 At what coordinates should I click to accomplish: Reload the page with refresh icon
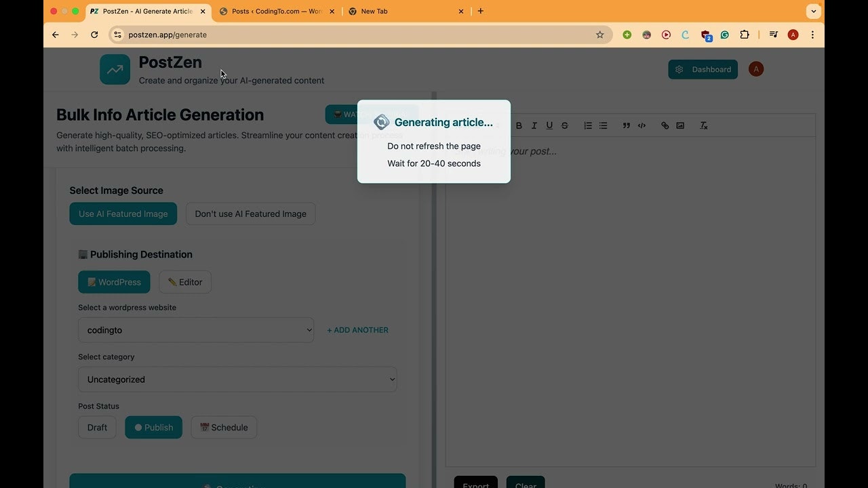(94, 35)
